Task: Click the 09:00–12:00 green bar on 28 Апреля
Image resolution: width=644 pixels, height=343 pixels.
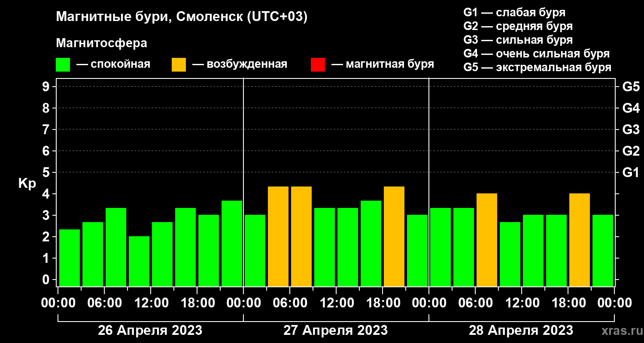Action: [x=510, y=254]
